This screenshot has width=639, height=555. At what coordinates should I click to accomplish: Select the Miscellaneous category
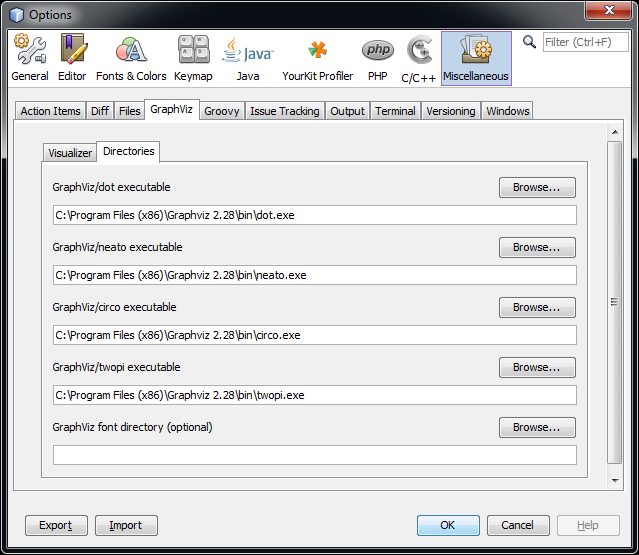coord(476,58)
